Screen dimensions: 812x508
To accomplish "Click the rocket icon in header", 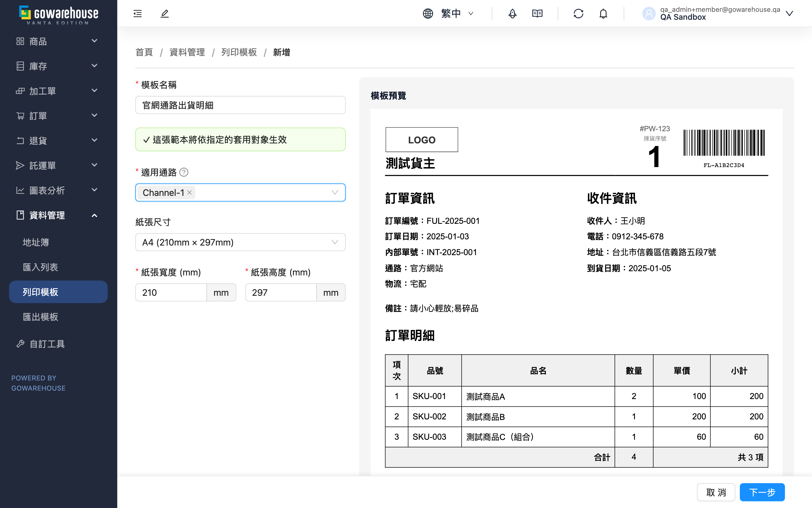I will pos(512,14).
